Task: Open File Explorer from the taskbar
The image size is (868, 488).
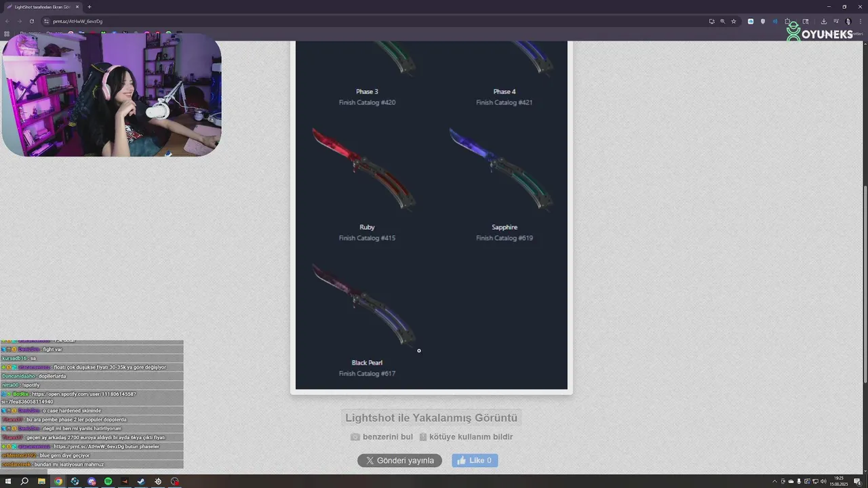Action: coord(41,481)
